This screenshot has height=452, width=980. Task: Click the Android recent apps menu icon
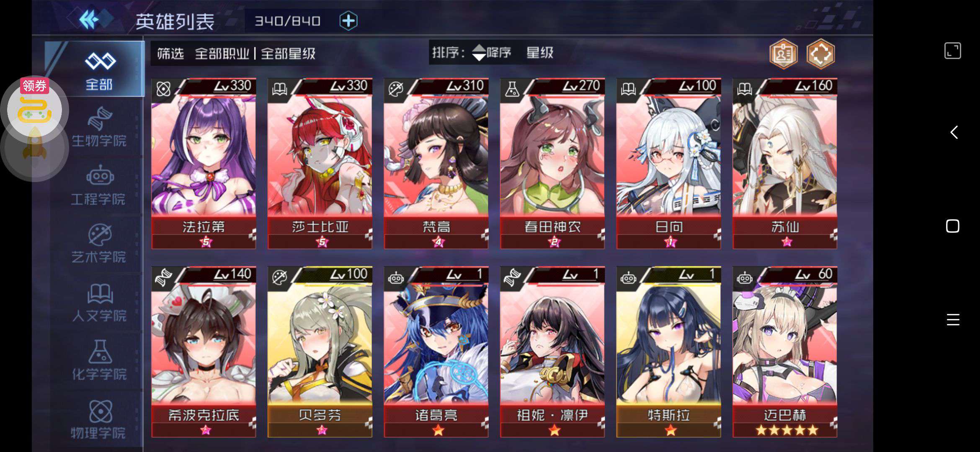[953, 320]
